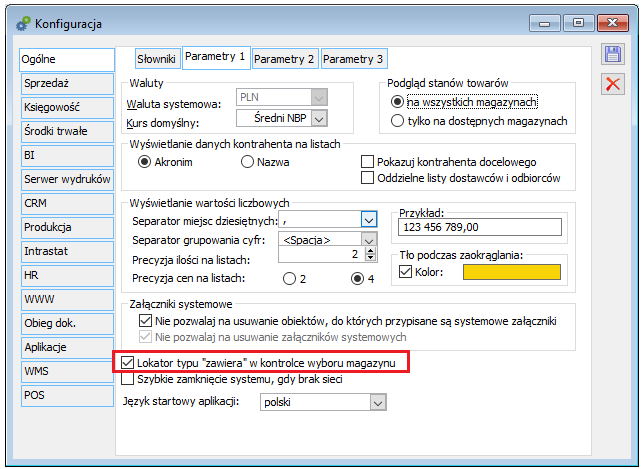Open the WMS section

coord(67,372)
